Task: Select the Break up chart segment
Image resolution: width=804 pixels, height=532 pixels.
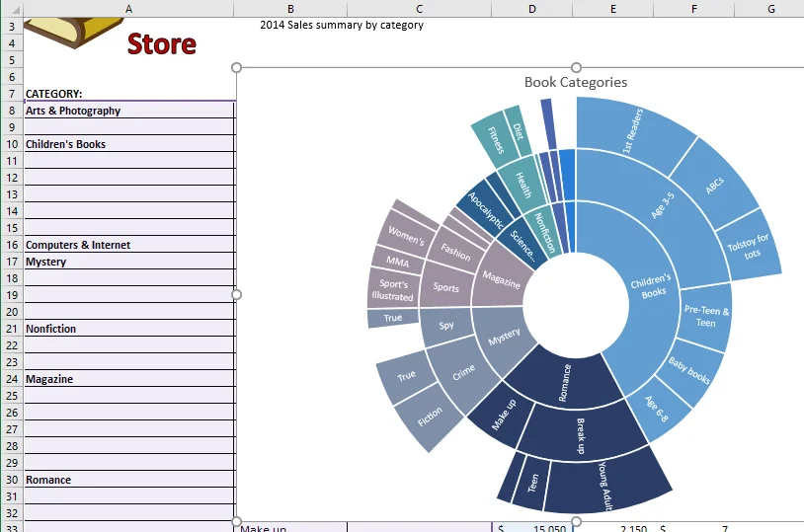Action: click(x=581, y=434)
